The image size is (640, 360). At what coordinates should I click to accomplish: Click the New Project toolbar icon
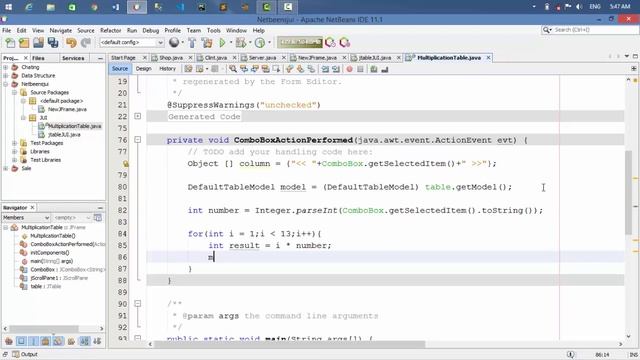(24, 42)
